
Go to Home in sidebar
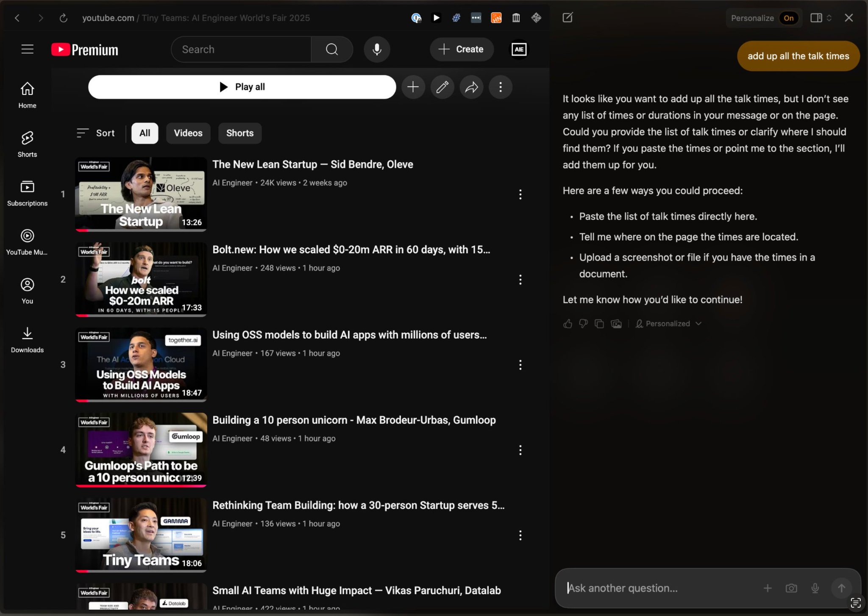[28, 95]
